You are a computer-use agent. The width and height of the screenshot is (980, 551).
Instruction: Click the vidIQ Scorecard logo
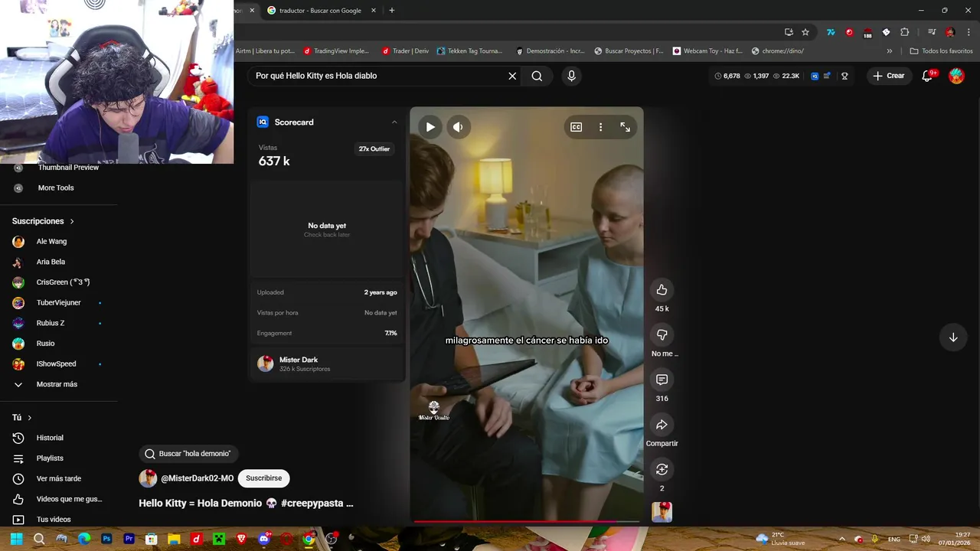click(263, 122)
